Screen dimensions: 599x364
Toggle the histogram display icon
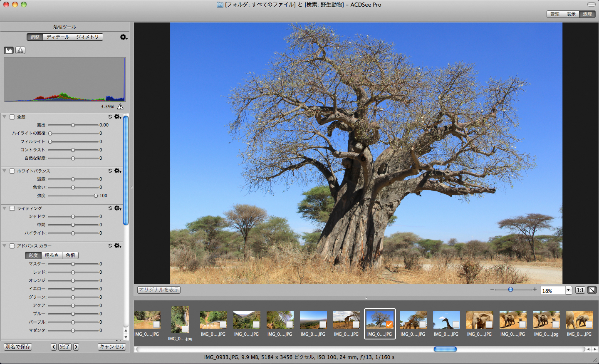coord(9,50)
